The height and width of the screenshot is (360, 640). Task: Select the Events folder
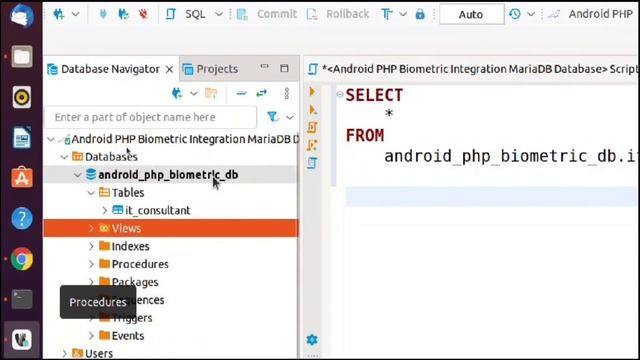[128, 336]
